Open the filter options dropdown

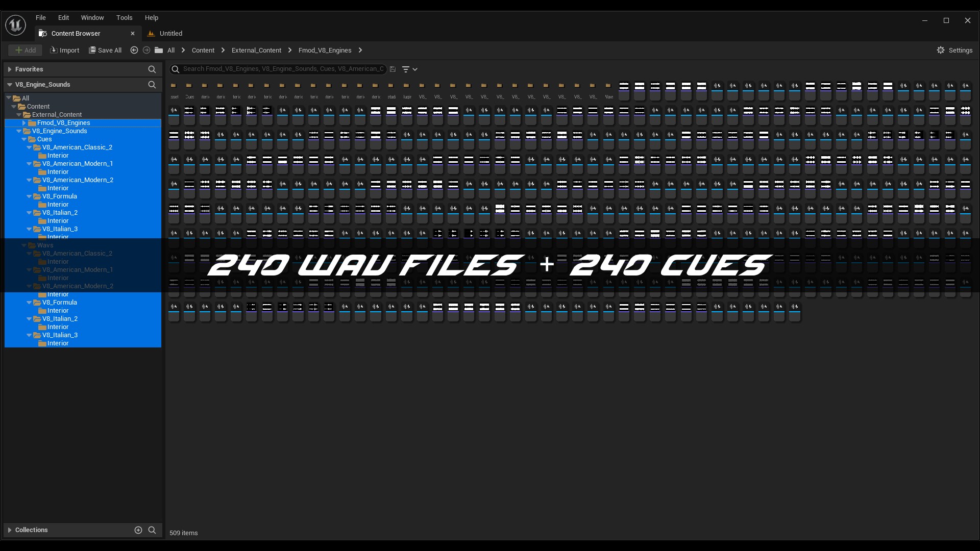tap(409, 69)
